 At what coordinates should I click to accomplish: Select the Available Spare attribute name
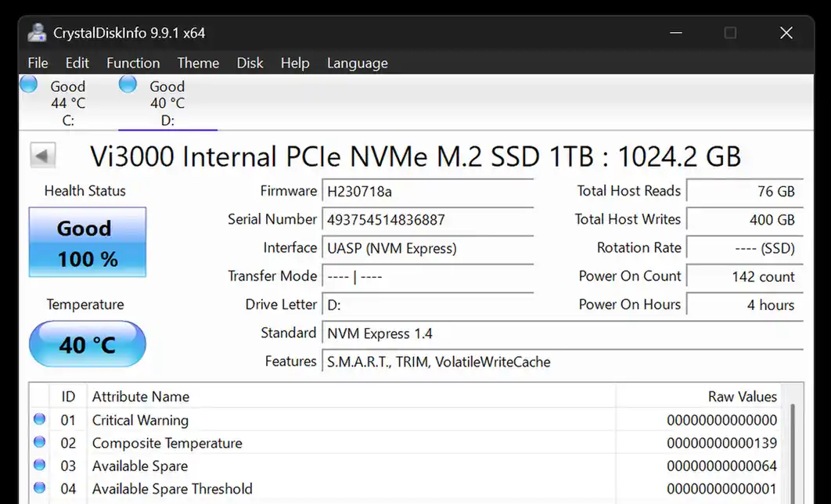coord(140,466)
